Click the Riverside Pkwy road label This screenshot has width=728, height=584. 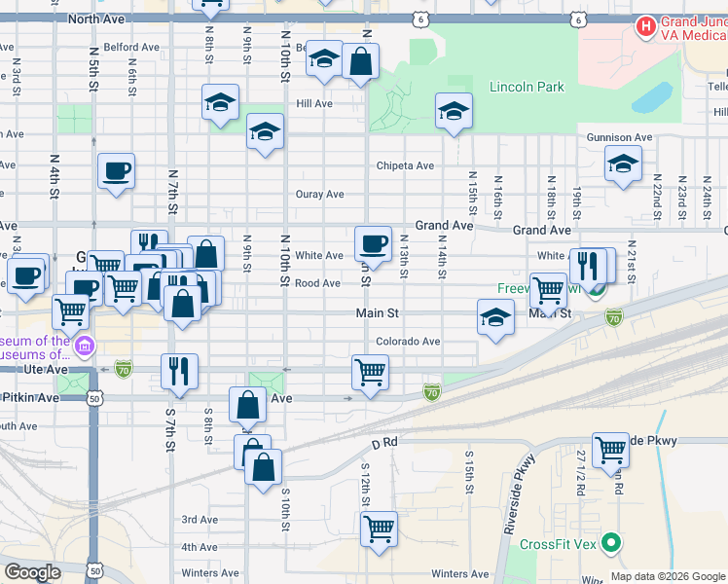click(519, 494)
